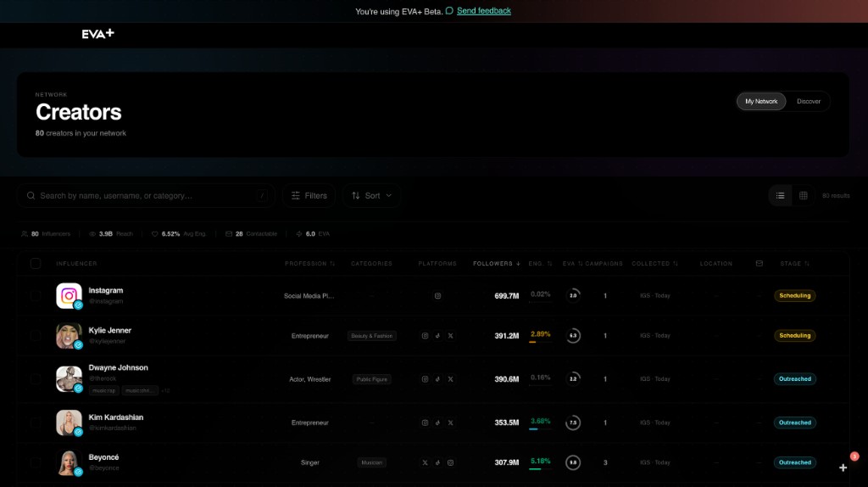Switch to the Discover tab
The height and width of the screenshot is (487, 868).
click(808, 102)
